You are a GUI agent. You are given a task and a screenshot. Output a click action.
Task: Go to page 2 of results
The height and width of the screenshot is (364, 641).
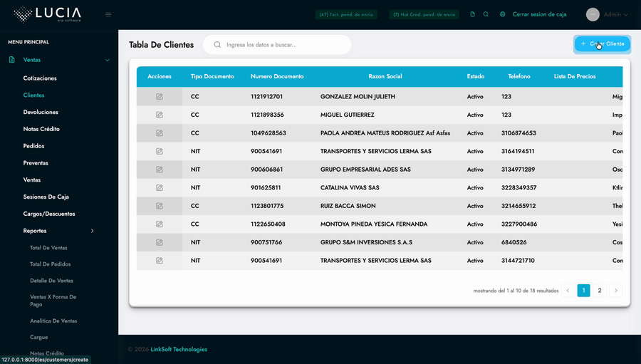tap(600, 291)
